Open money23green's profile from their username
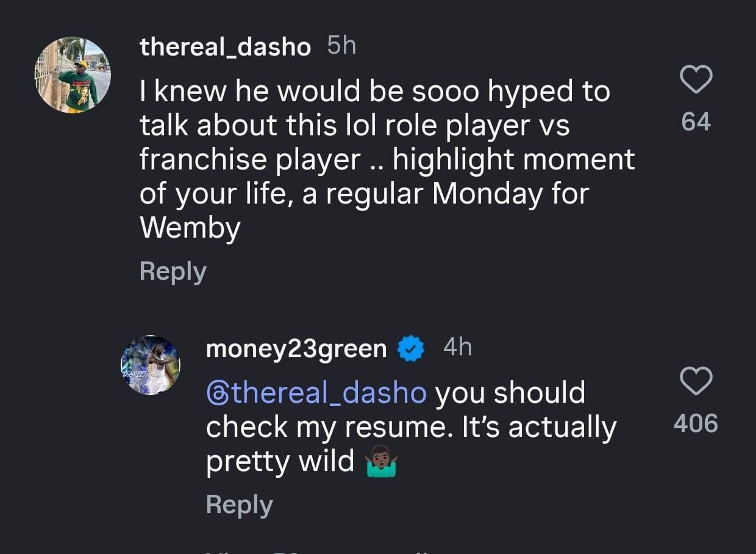 tap(297, 348)
